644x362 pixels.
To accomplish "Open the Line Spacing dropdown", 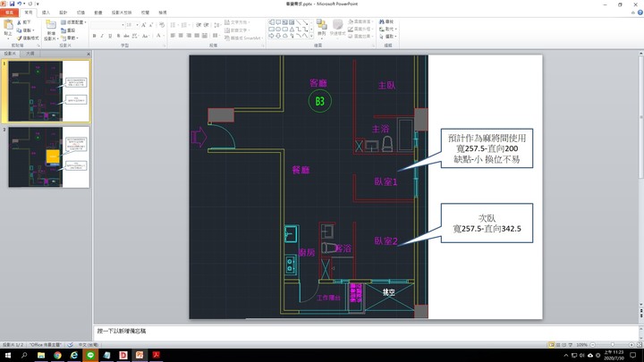I will [217, 25].
